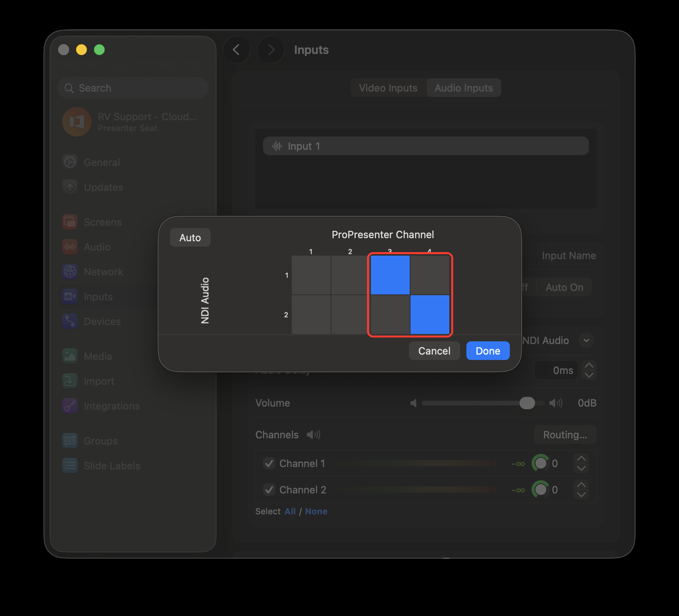
Task: Click the Channel 1 level stepper
Action: tap(581, 463)
